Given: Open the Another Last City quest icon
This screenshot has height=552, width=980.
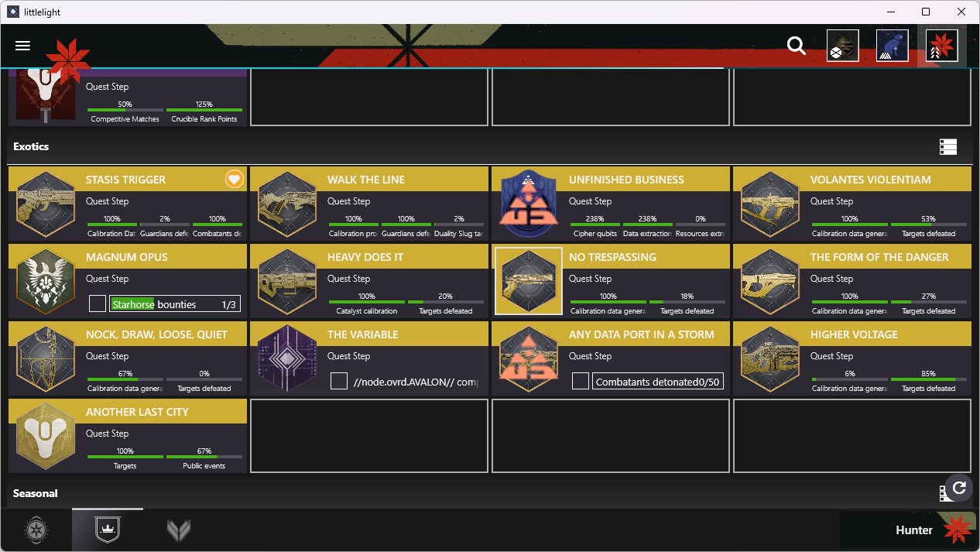Looking at the screenshot, I should coord(46,437).
